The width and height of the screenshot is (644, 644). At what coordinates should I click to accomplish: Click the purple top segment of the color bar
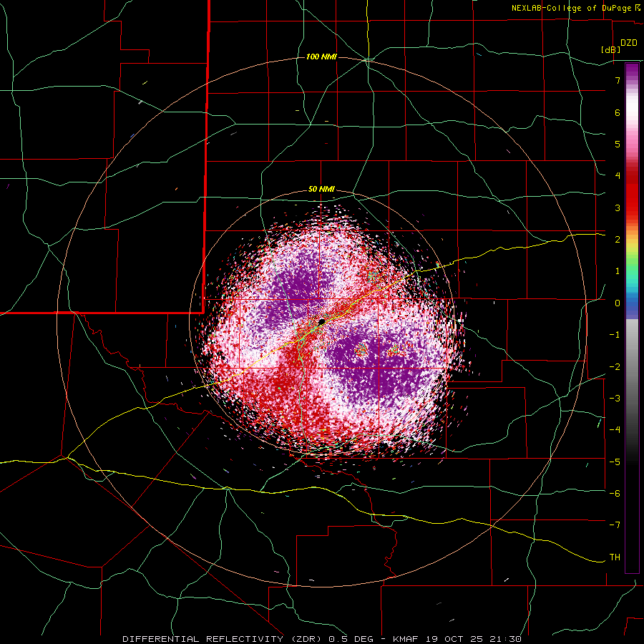point(632,71)
